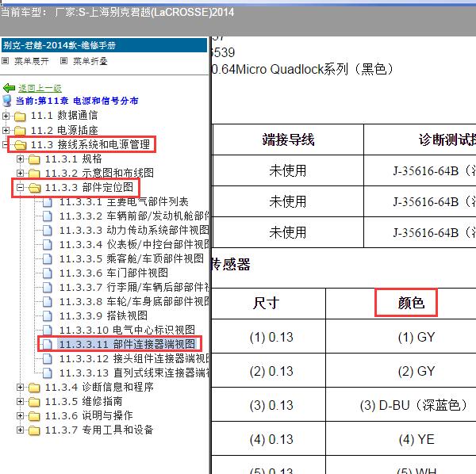This screenshot has height=474, width=476.
Task: Click the 11.3.4 诊断信息和程序 folder icon
Action: pos(34,388)
